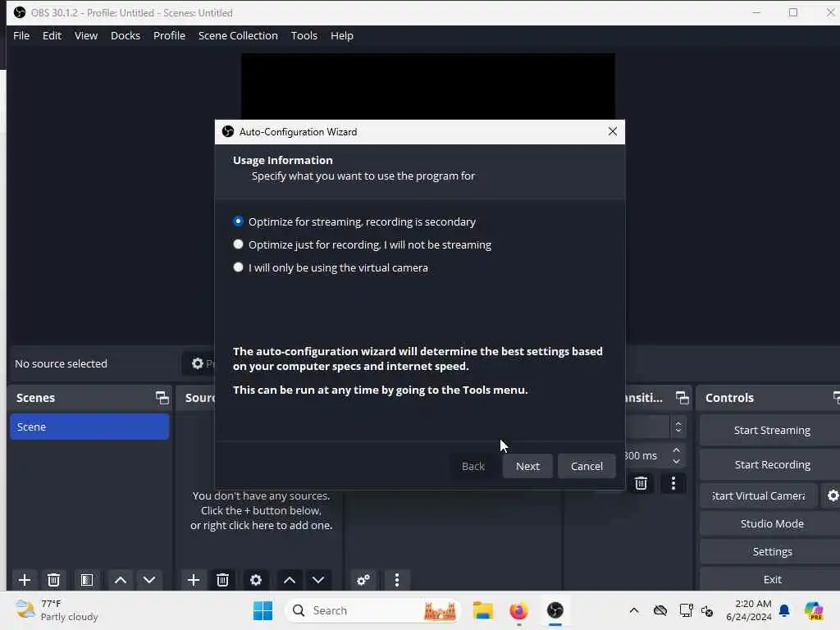The width and height of the screenshot is (840, 630).
Task: Open the Help menu
Action: 342,35
